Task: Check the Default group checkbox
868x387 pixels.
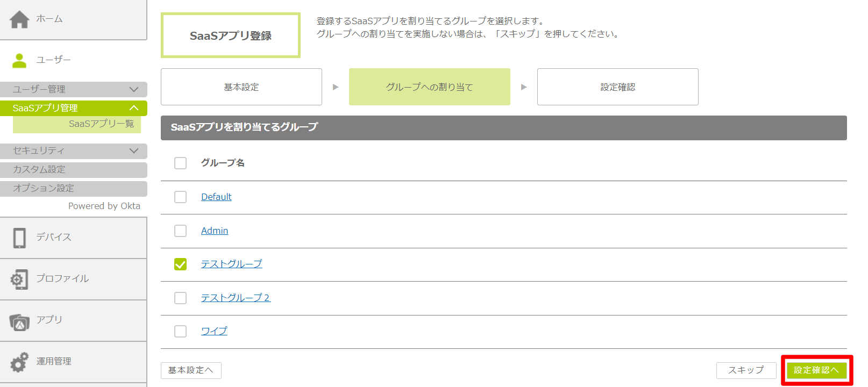Action: [x=180, y=197]
